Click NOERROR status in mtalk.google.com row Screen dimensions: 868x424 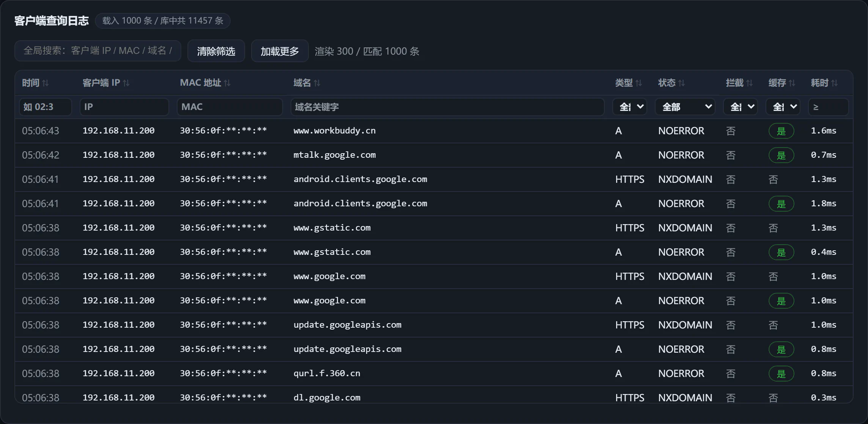pos(681,155)
